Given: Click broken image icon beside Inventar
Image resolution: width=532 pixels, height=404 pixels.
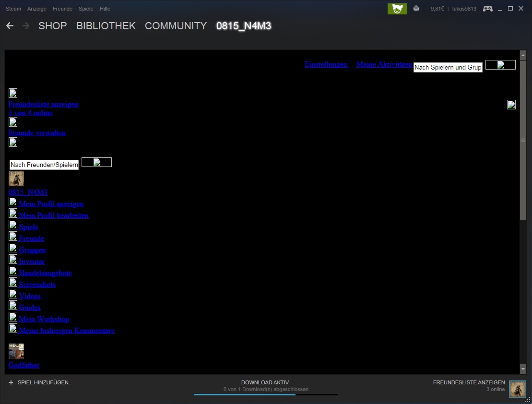Looking at the screenshot, I should 13,260.
